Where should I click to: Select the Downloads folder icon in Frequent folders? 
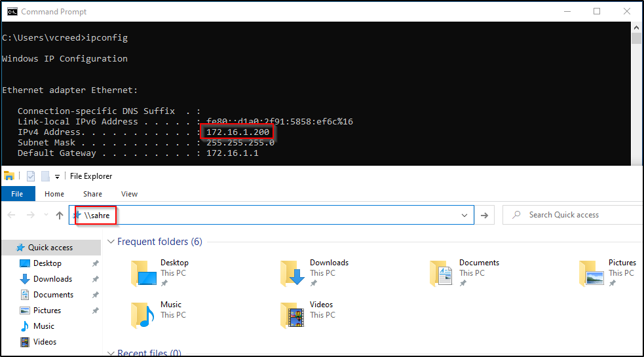click(293, 273)
